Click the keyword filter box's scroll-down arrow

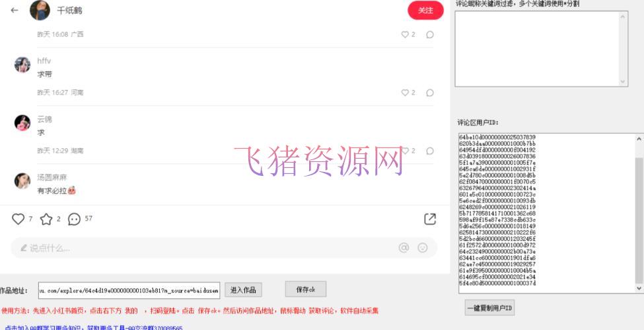point(623,81)
